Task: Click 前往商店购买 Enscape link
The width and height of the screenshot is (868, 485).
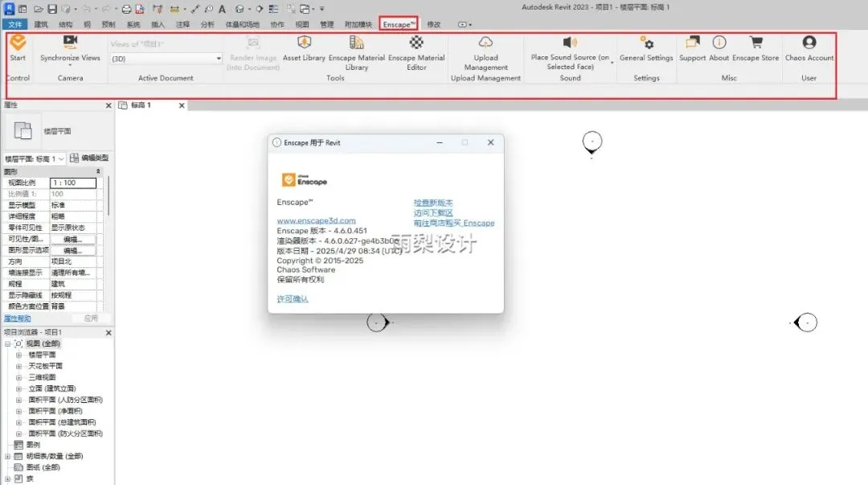Action: pos(454,223)
